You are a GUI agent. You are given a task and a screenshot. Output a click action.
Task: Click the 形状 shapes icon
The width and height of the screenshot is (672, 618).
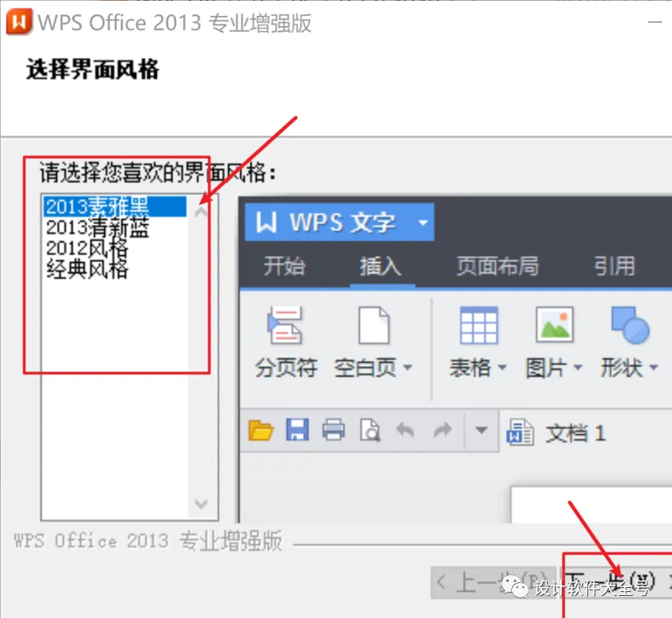point(630,326)
